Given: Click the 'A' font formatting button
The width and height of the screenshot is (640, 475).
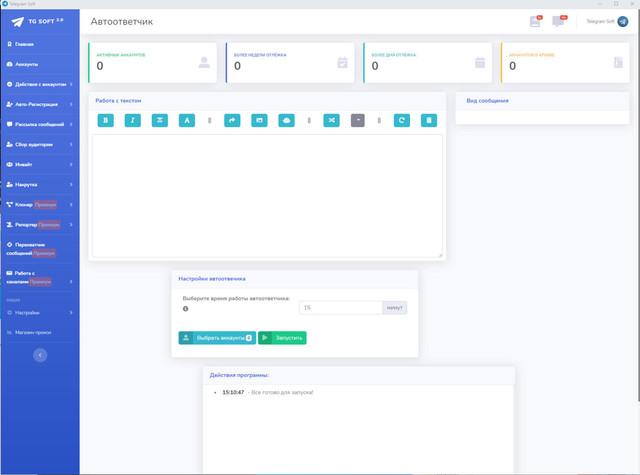Looking at the screenshot, I should coord(187,120).
